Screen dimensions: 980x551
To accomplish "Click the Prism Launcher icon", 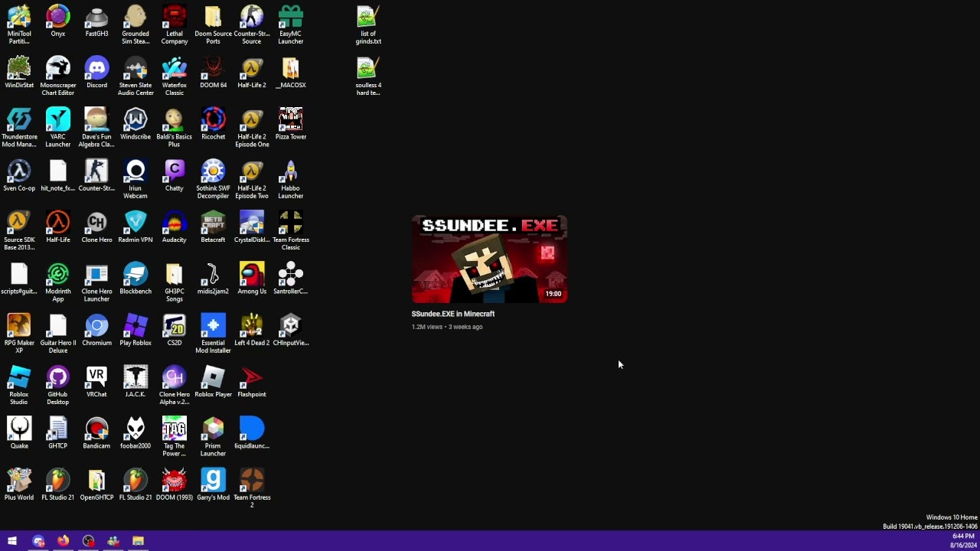I will coord(213,436).
